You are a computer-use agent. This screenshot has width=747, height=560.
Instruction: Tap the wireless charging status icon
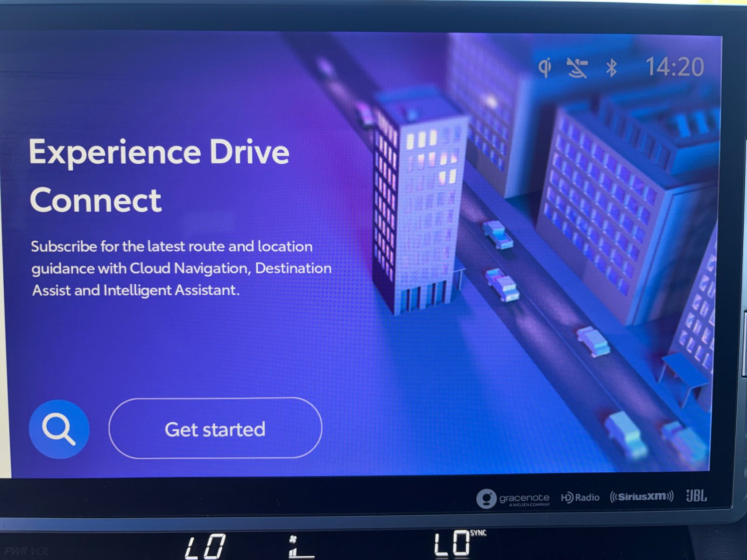tap(545, 68)
